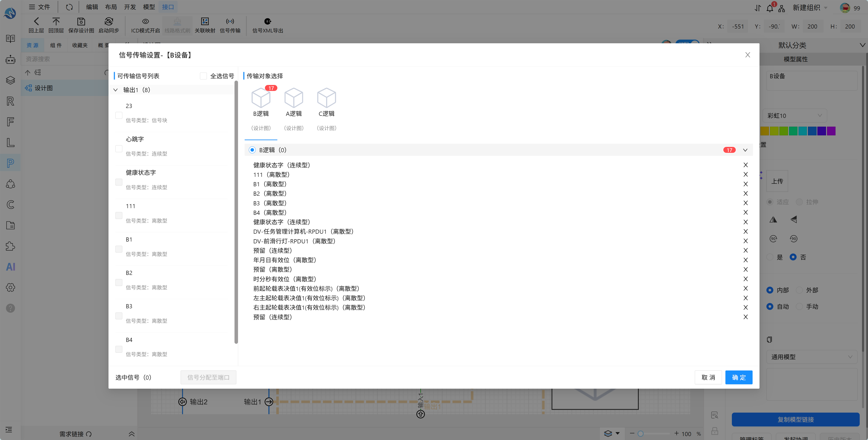Open the 文件 menu
The width and height of the screenshot is (868, 440).
(x=39, y=7)
